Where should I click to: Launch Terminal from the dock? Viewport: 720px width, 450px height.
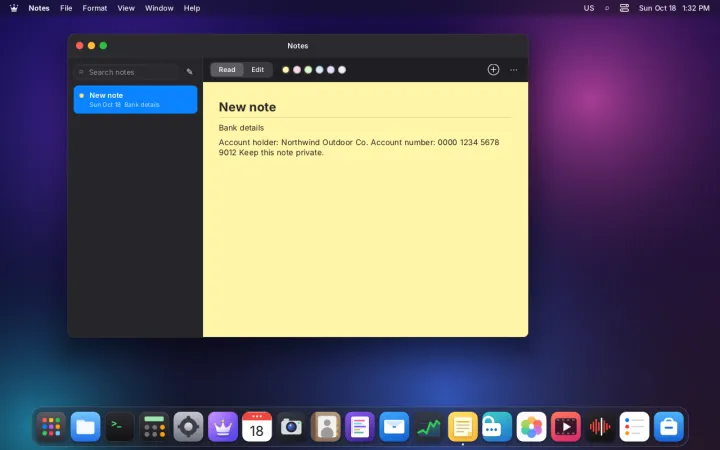coord(119,427)
